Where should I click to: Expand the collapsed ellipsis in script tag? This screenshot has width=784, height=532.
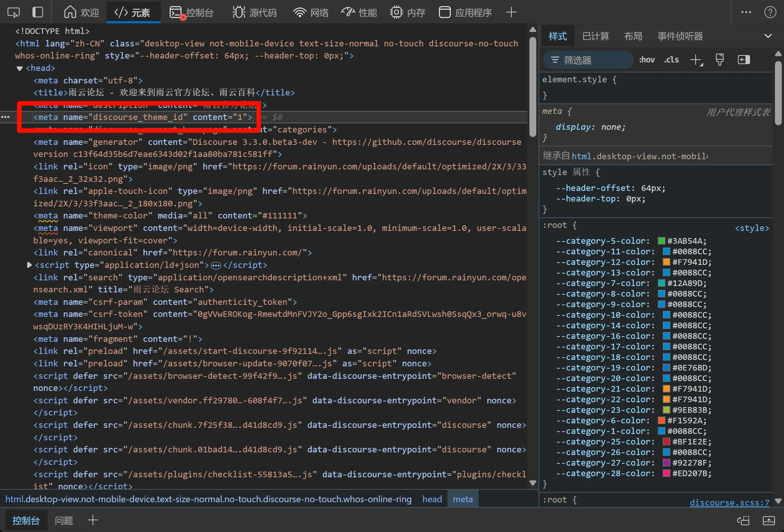[216, 266]
